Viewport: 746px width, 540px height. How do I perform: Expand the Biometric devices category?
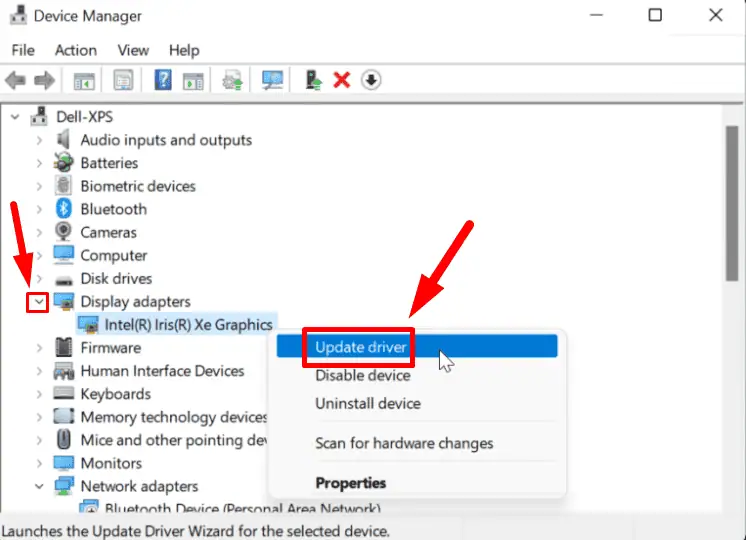point(39,186)
